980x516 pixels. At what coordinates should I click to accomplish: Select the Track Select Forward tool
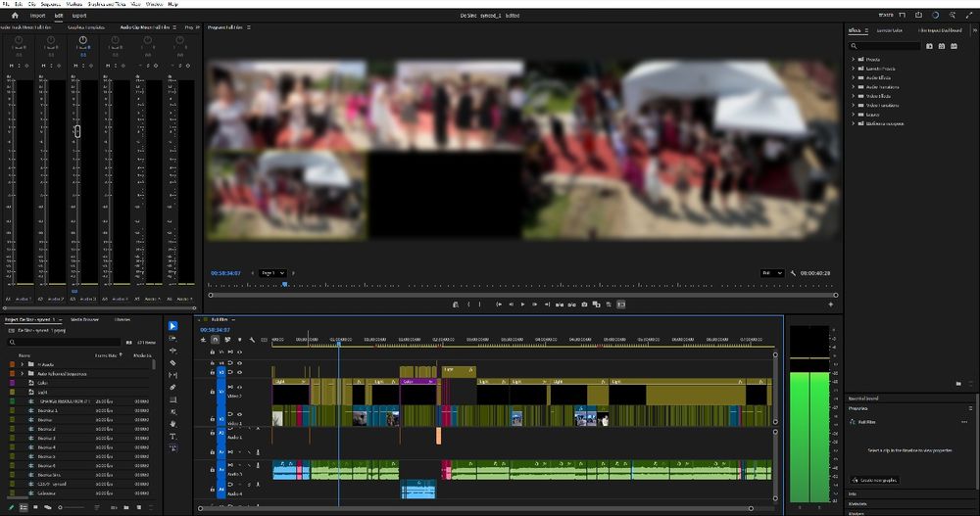[x=173, y=338]
